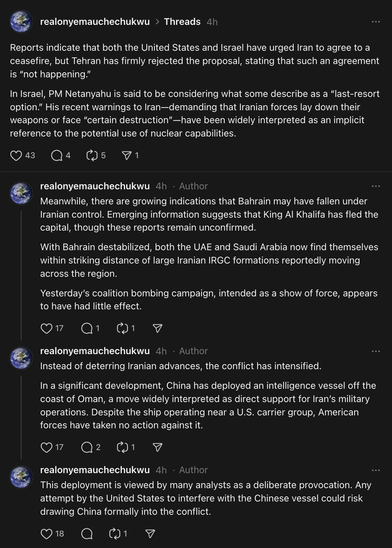Share the deliberate provocation post
392x548 pixels.
pos(150,534)
